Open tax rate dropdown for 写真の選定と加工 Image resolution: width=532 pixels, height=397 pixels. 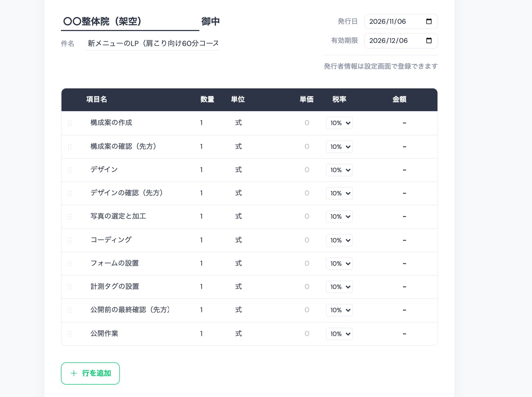tap(339, 217)
